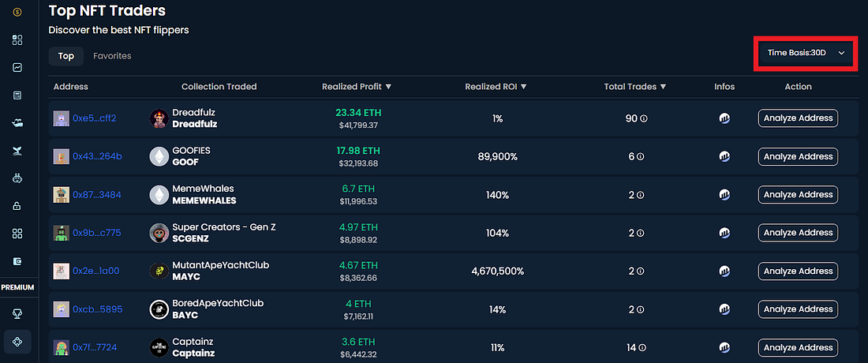The width and height of the screenshot is (868, 363).
Task: Click the BoredApeYachtClub collection thumbnail
Action: 159,309
